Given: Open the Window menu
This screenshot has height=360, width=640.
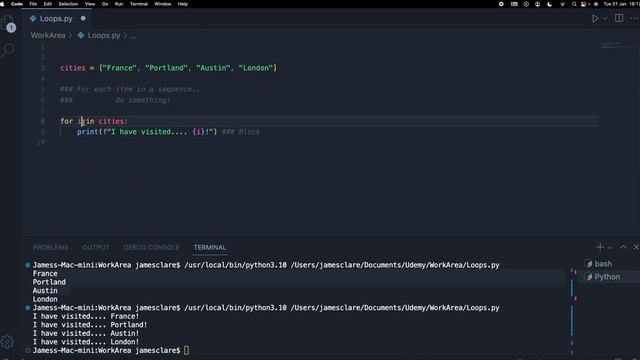Looking at the screenshot, I should [163, 4].
